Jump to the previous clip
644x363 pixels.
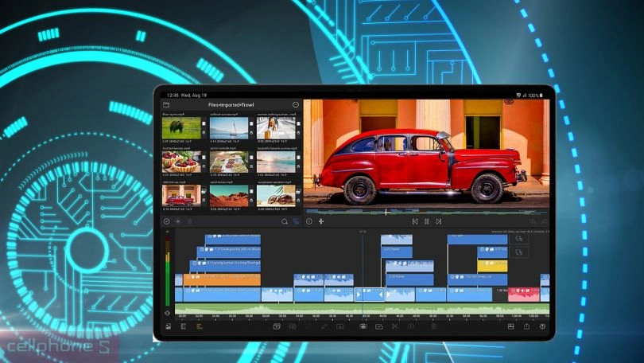pos(414,221)
